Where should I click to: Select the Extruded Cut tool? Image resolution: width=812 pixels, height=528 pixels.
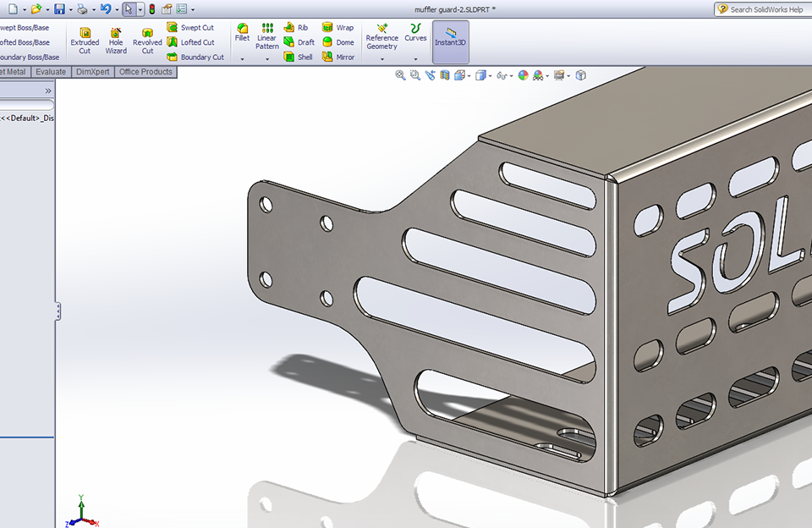click(85, 40)
